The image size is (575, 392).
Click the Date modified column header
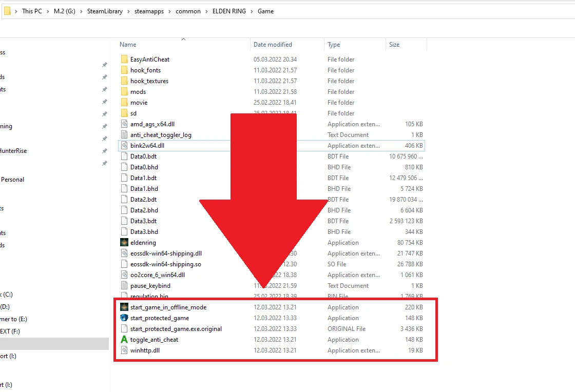(x=274, y=44)
